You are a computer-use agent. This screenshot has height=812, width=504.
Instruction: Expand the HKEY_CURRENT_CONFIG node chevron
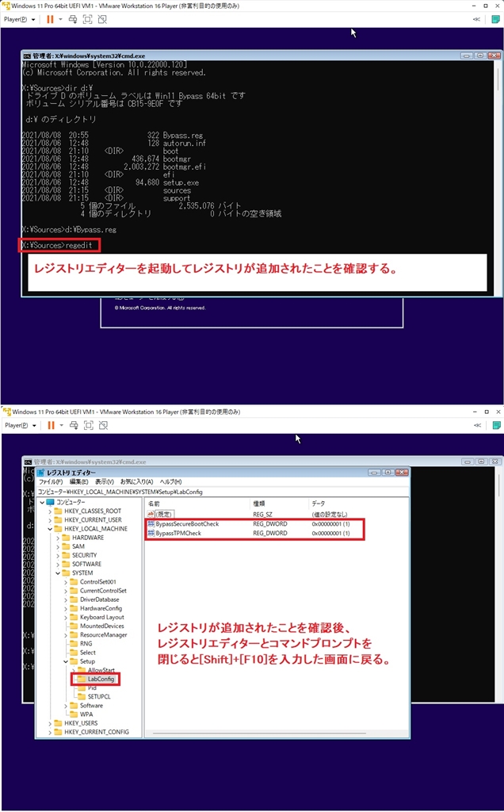coord(50,732)
